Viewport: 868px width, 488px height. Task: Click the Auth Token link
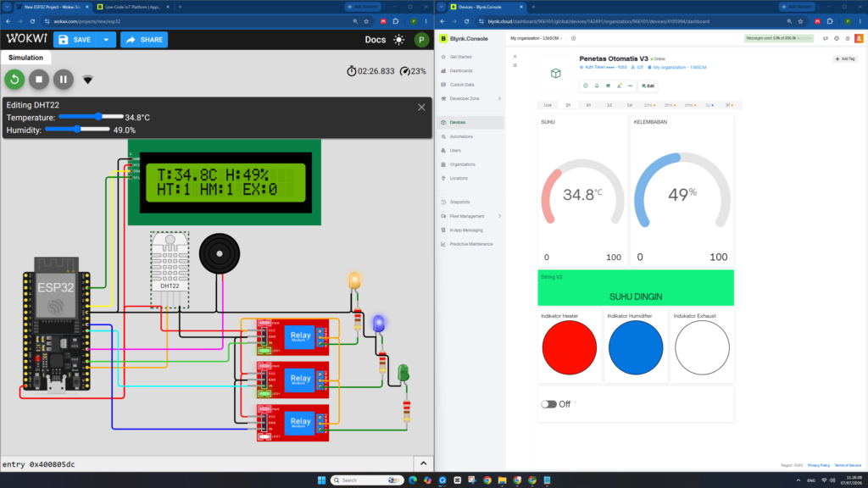[603, 68]
